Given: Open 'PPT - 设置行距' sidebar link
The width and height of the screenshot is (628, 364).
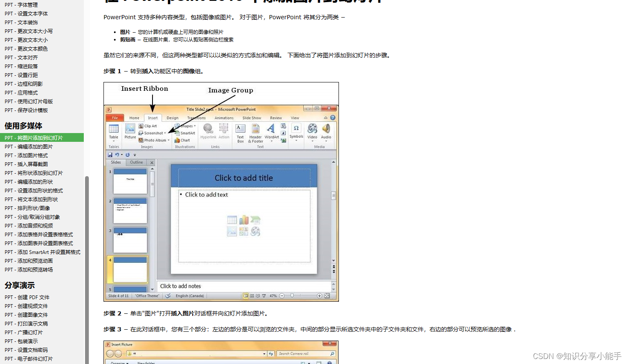Looking at the screenshot, I should [x=21, y=75].
